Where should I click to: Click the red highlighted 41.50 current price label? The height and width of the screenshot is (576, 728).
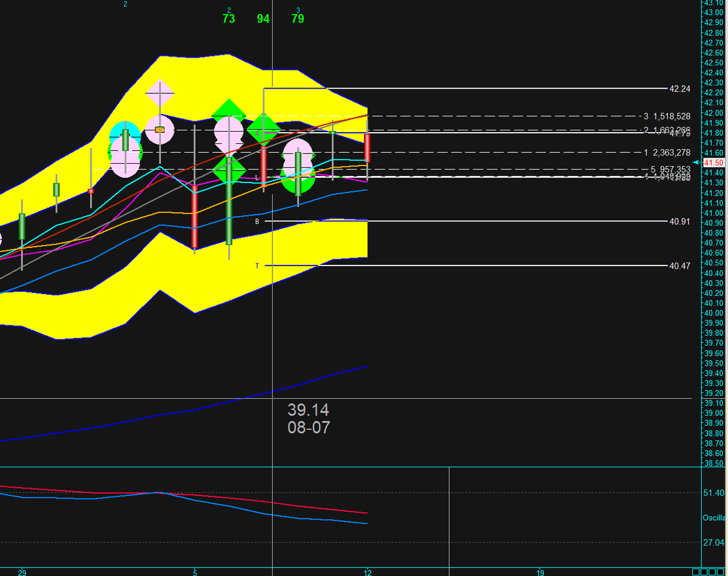coord(714,162)
